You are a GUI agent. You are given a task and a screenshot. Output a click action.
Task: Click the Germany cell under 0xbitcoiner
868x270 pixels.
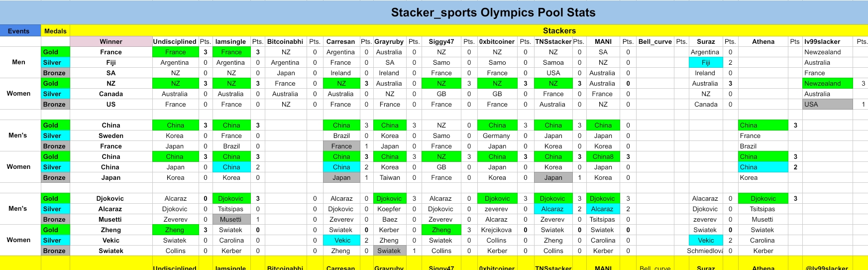496,136
